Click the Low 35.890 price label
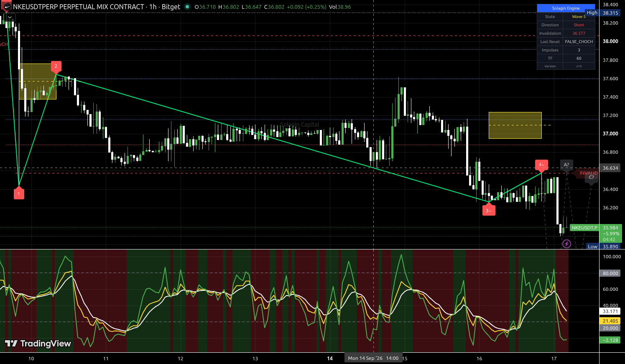This screenshot has height=364, width=625. [604, 247]
